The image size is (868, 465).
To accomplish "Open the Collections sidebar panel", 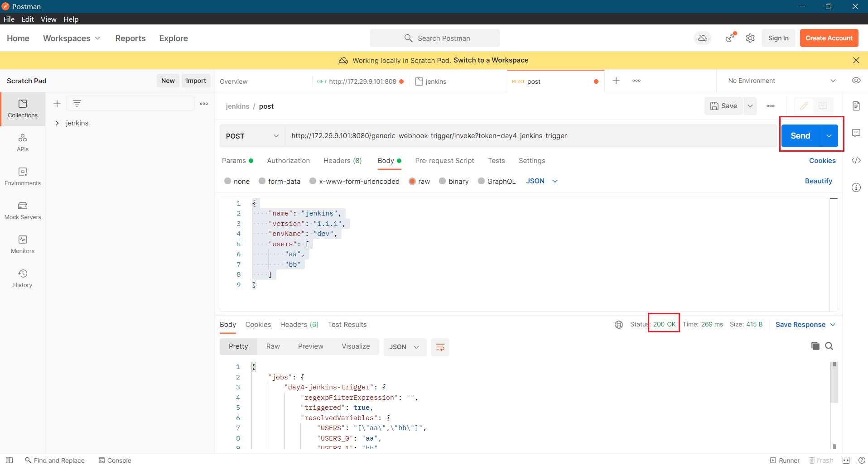I will pyautogui.click(x=23, y=109).
